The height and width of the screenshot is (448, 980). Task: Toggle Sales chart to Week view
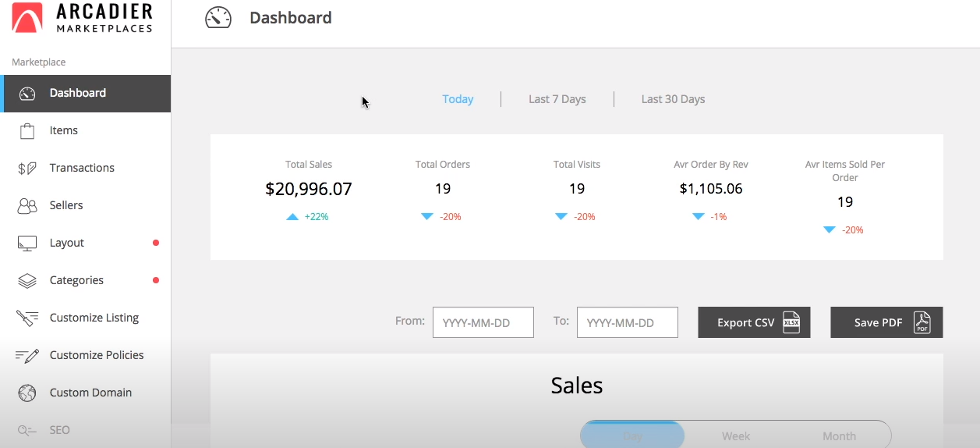[736, 436]
